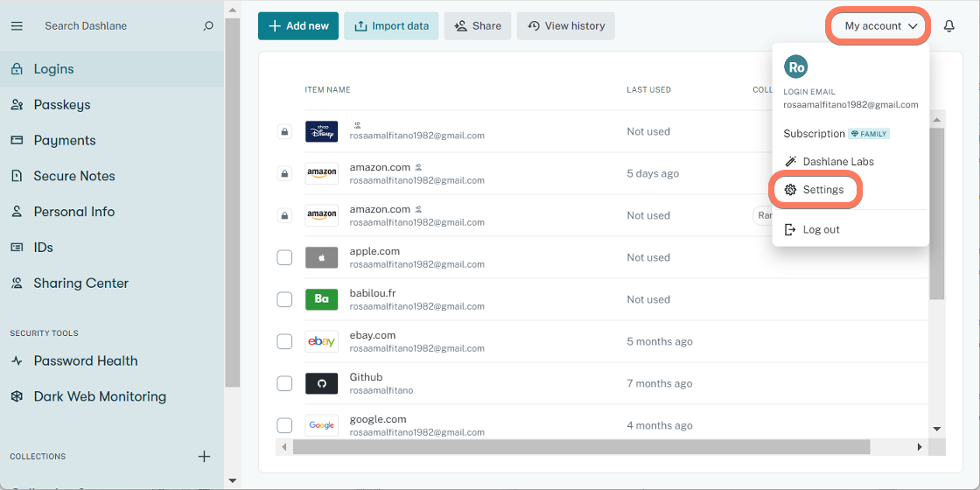Open IDs section

click(112, 247)
